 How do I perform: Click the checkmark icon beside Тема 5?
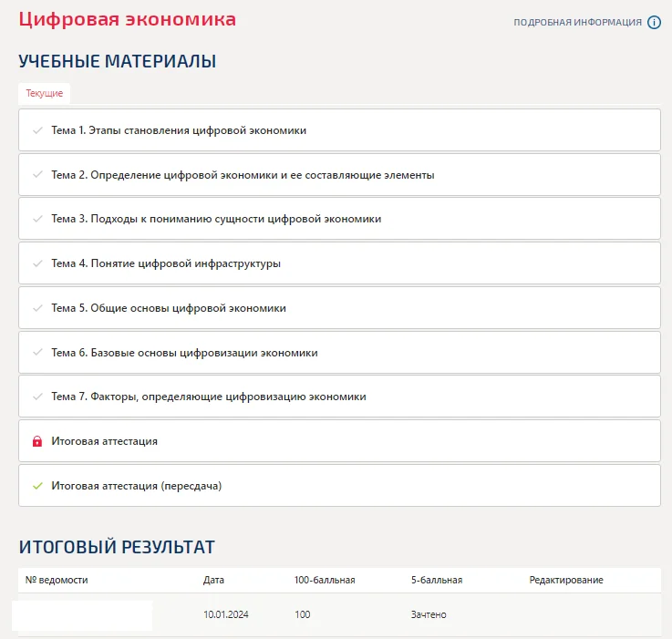pos(37,308)
